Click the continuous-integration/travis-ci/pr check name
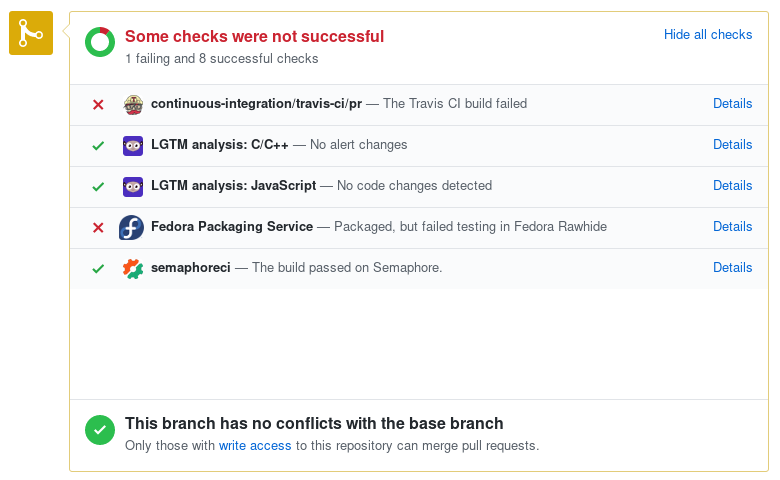This screenshot has height=480, width=780. [x=256, y=103]
